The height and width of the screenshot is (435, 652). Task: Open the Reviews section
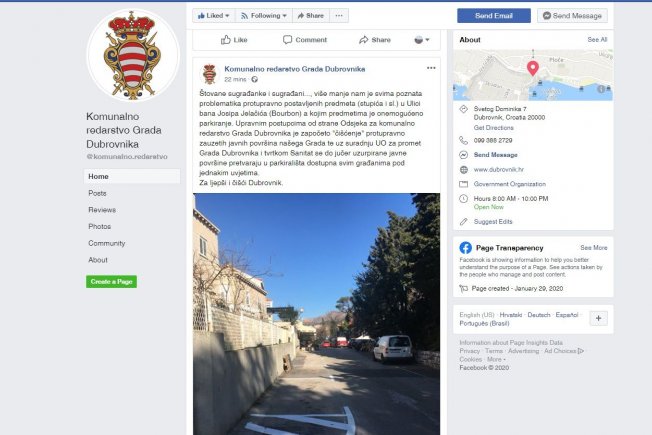tap(102, 210)
